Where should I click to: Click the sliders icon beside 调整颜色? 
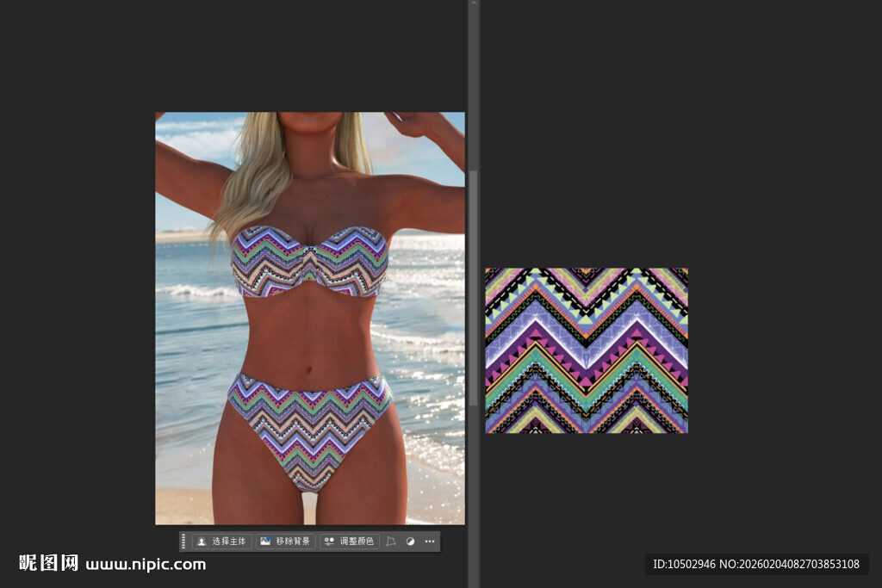[x=329, y=542]
